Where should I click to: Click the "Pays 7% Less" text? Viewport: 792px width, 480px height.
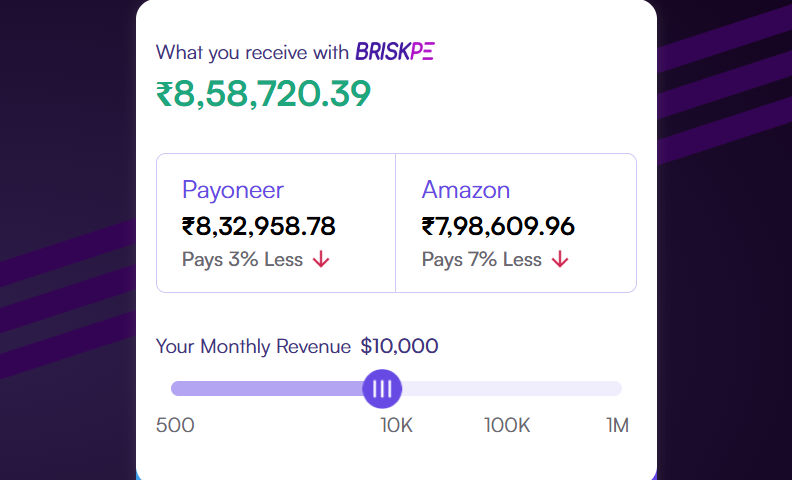tap(482, 260)
